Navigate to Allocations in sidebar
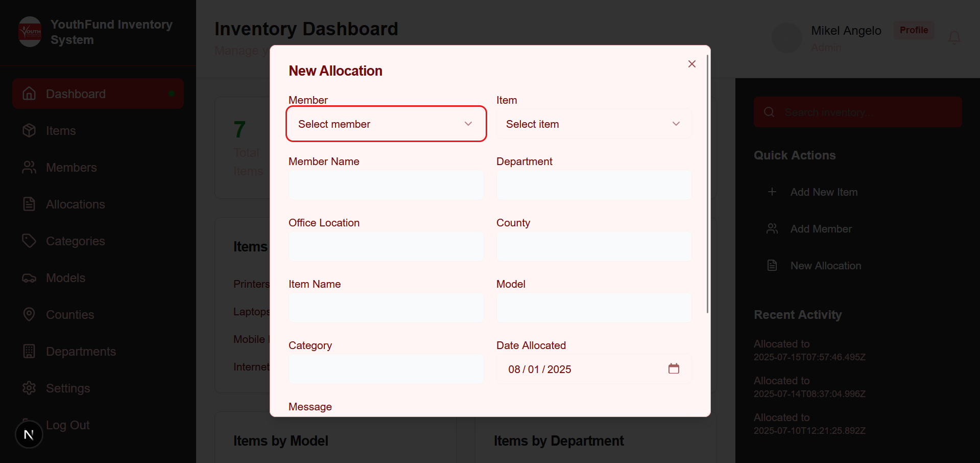This screenshot has height=463, width=980. (98, 204)
